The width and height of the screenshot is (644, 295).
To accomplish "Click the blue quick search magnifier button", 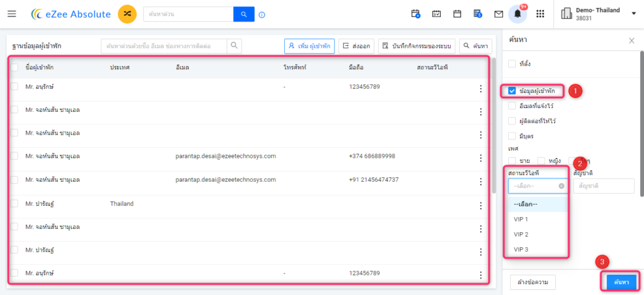I will (x=244, y=14).
